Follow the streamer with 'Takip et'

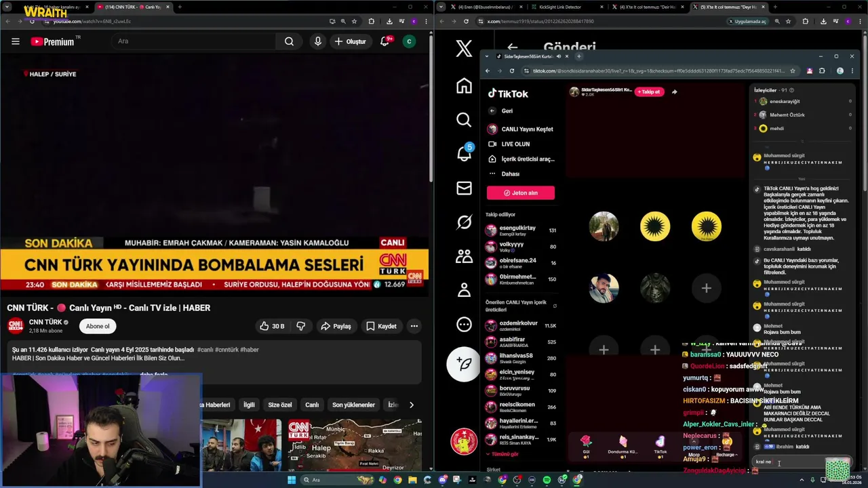click(648, 91)
